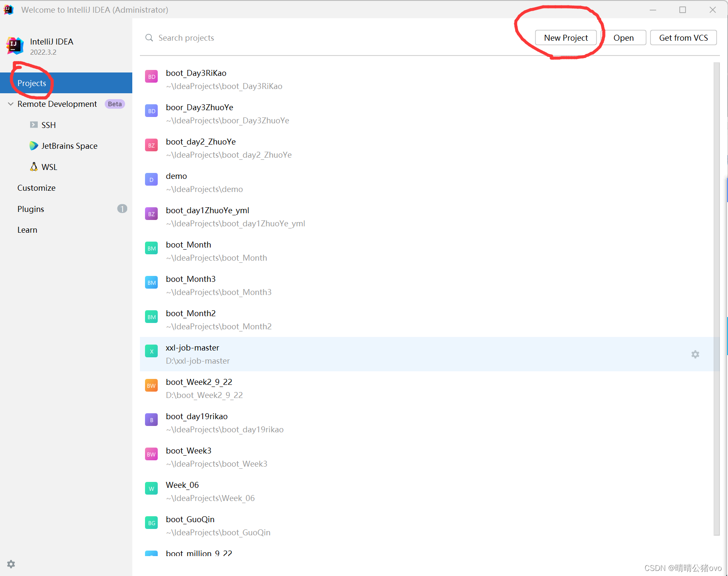728x576 pixels.
Task: Click the BW icon for boot_Week2_9_22
Action: pos(151,386)
